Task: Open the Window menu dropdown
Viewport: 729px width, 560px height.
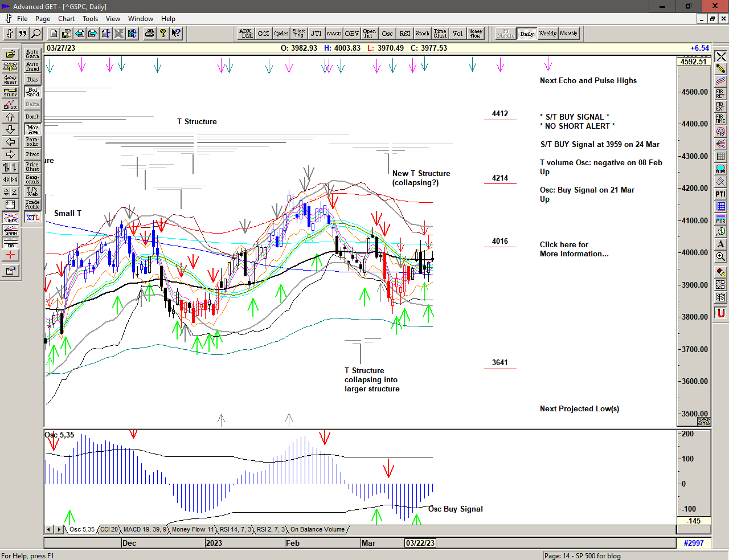Action: (140, 19)
